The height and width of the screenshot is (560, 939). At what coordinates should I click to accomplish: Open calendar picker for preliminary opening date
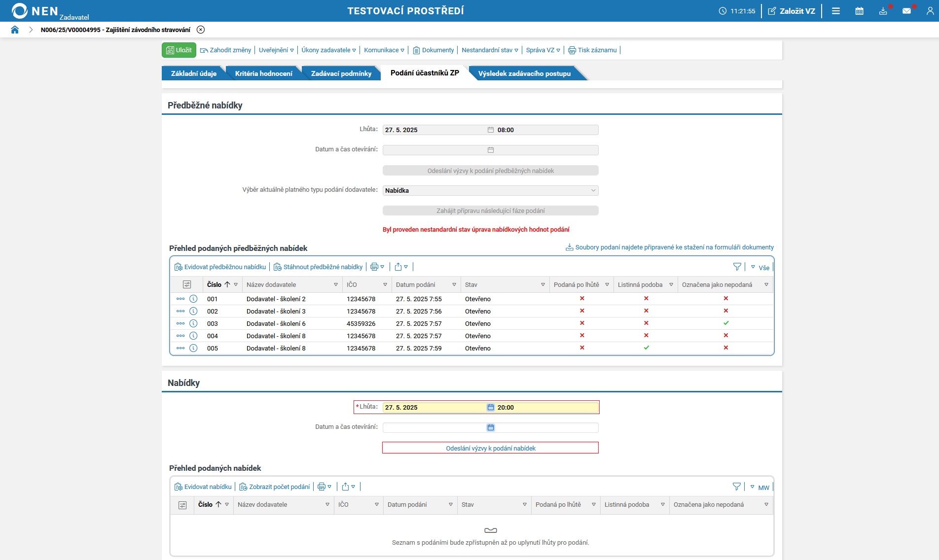click(491, 150)
